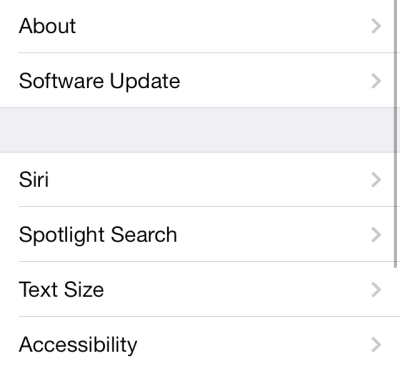The height and width of the screenshot is (371, 400).
Task: Select the "Software Update" label text
Action: point(99,82)
